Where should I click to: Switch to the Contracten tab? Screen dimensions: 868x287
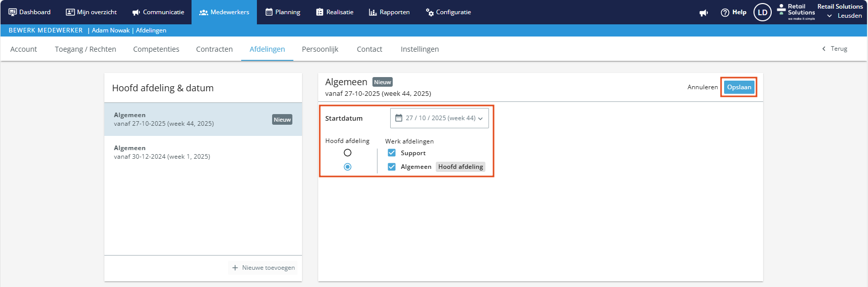214,49
